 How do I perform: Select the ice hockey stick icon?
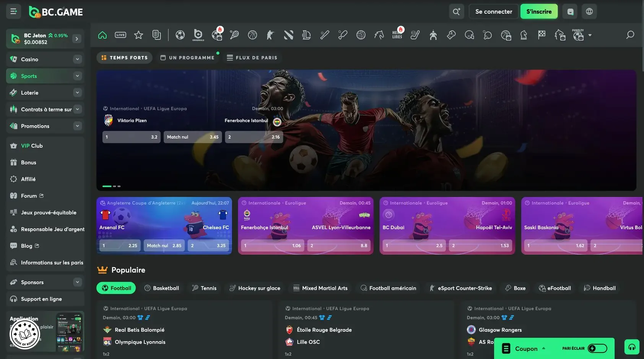click(x=415, y=35)
